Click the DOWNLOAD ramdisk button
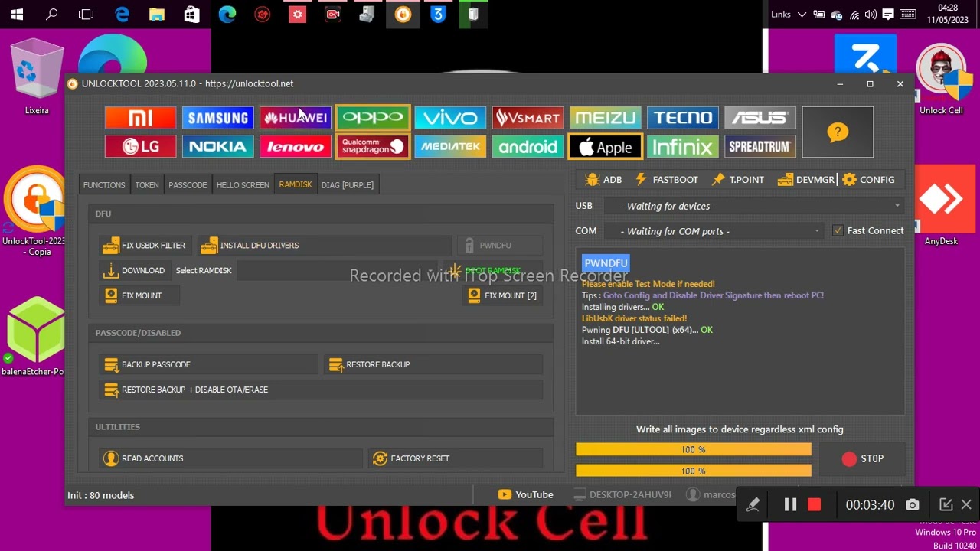Screen dimensions: 980x551 pyautogui.click(x=134, y=271)
